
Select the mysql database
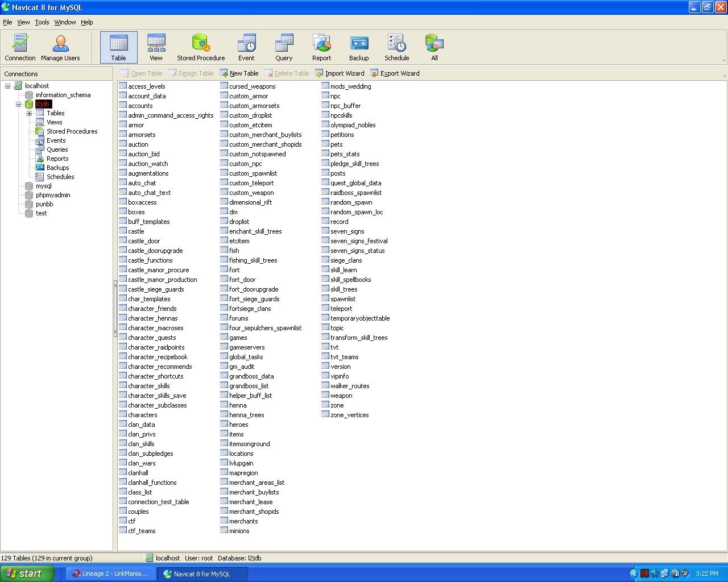43,186
